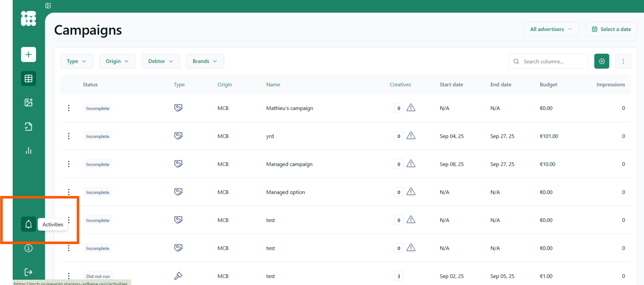
Task: Click the Search columns input field
Action: [x=552, y=61]
